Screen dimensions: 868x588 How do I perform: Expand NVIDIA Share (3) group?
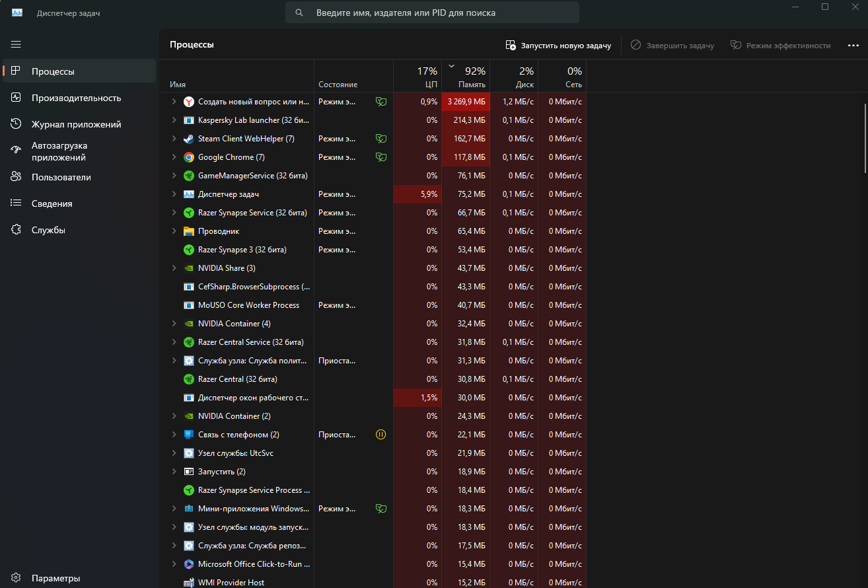pyautogui.click(x=174, y=268)
